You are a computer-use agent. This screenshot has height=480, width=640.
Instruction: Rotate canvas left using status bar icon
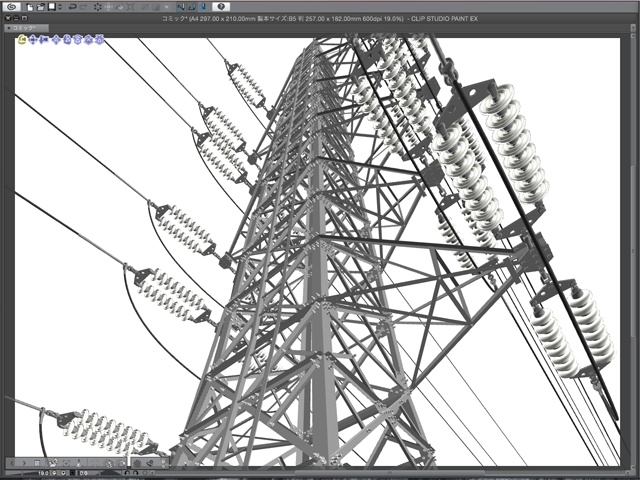click(127, 473)
